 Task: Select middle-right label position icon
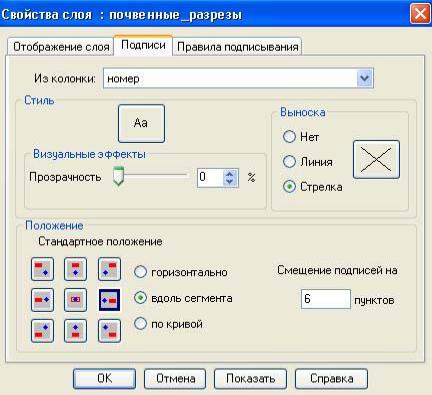(x=109, y=300)
